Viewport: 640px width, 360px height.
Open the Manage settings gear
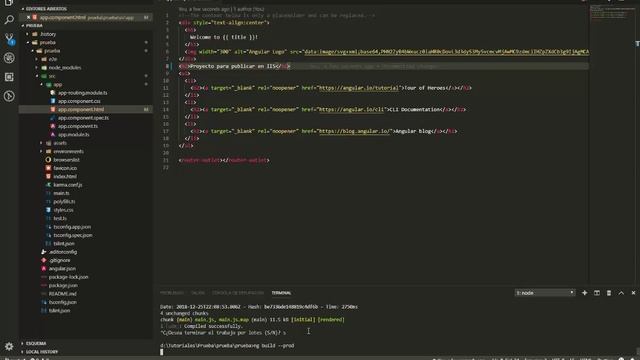[x=9, y=347]
